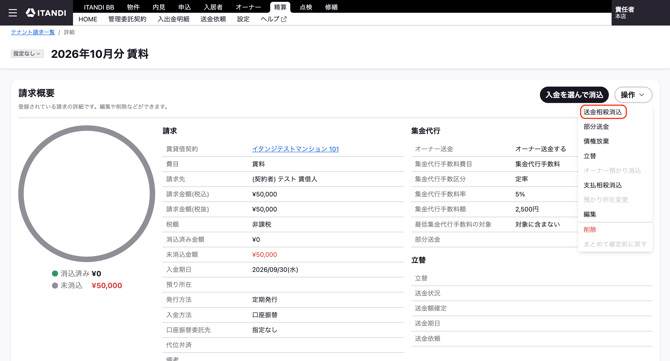Screen dimensions: 670x361
Task: Click the 2026年10月分 賃料 heading
Action: pyautogui.click(x=100, y=54)
